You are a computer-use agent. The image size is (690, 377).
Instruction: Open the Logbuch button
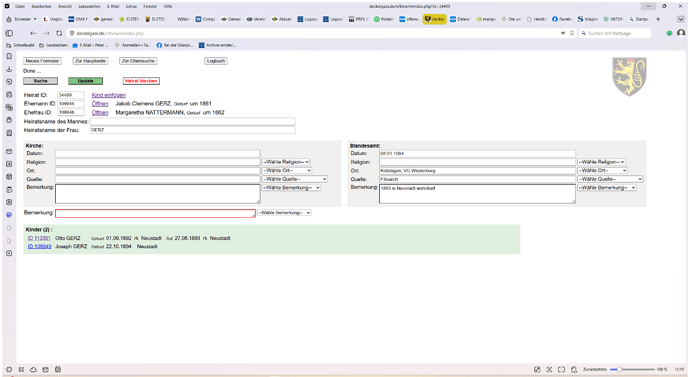tap(216, 61)
